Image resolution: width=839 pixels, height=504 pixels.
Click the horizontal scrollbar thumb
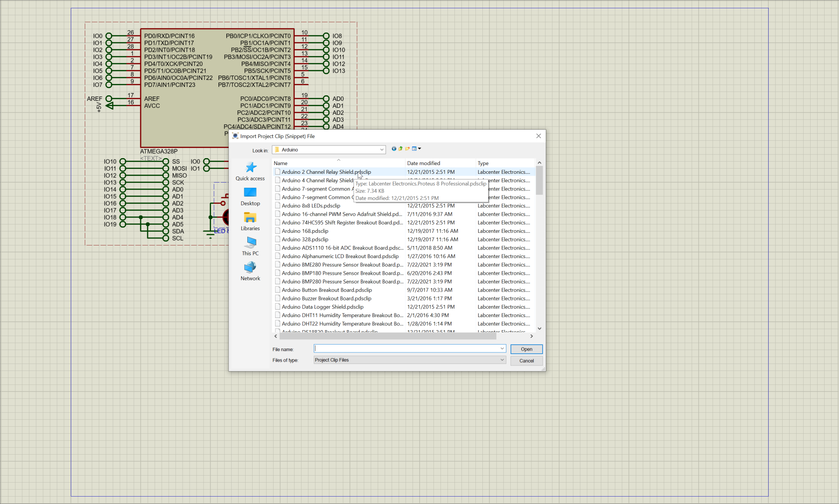[388, 336]
